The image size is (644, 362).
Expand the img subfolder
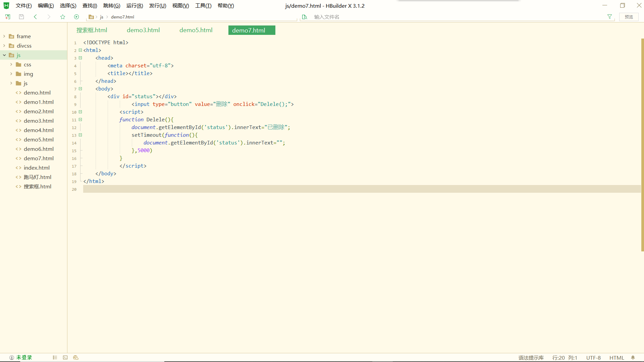click(11, 74)
